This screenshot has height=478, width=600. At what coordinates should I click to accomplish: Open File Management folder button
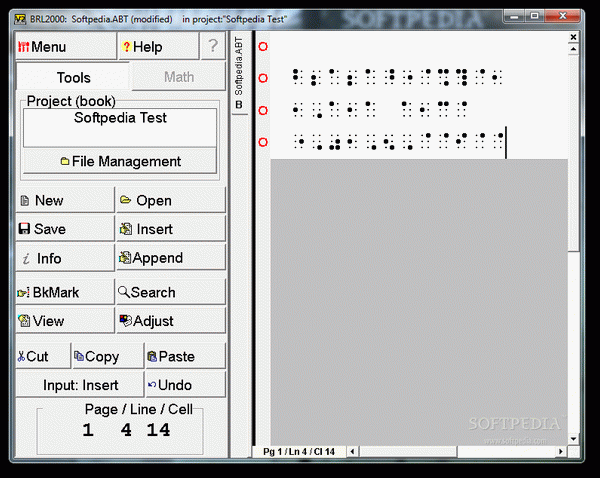(x=120, y=161)
